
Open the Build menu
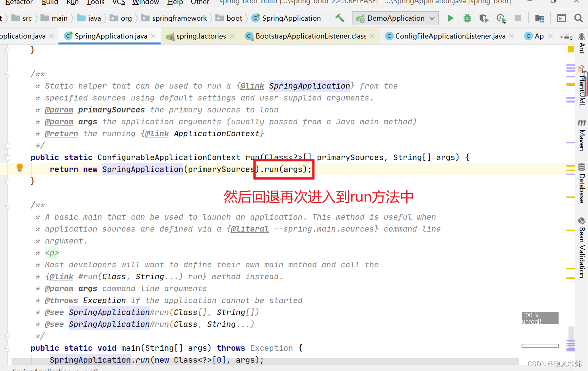[50, 2]
